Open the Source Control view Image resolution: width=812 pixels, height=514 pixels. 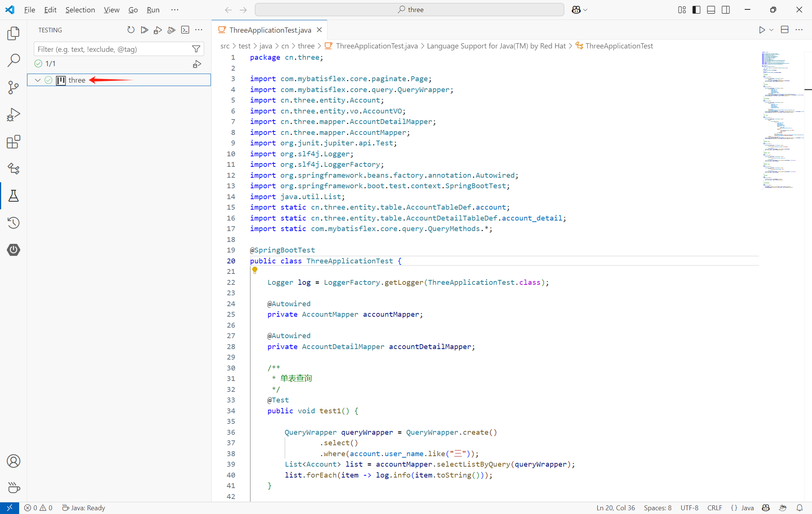pos(14,88)
